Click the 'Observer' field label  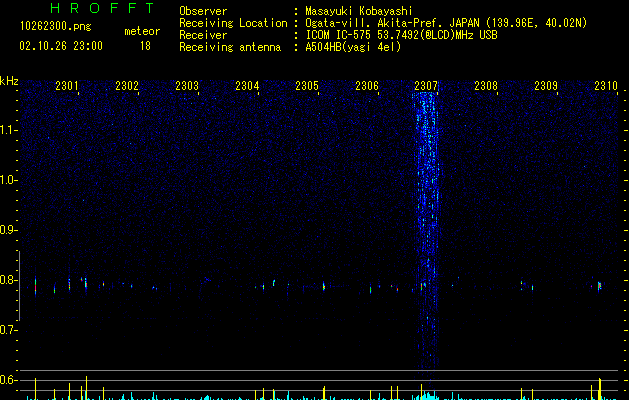(x=203, y=11)
